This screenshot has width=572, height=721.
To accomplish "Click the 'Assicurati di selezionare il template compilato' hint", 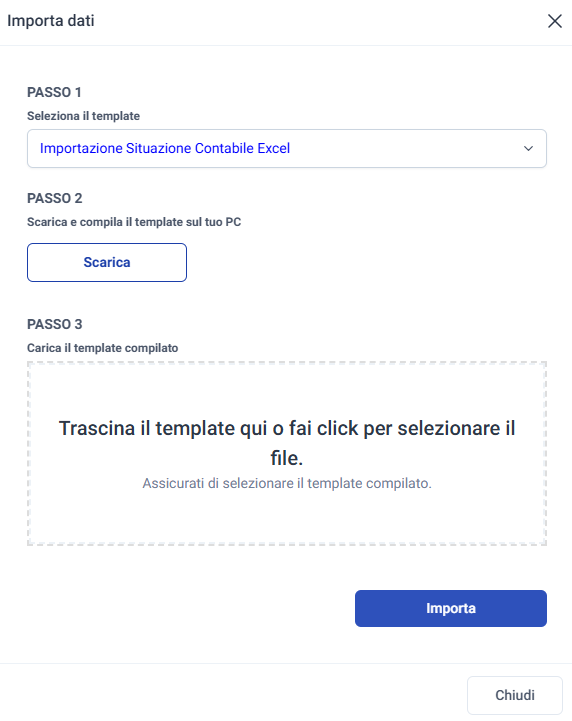I will pos(286,483).
